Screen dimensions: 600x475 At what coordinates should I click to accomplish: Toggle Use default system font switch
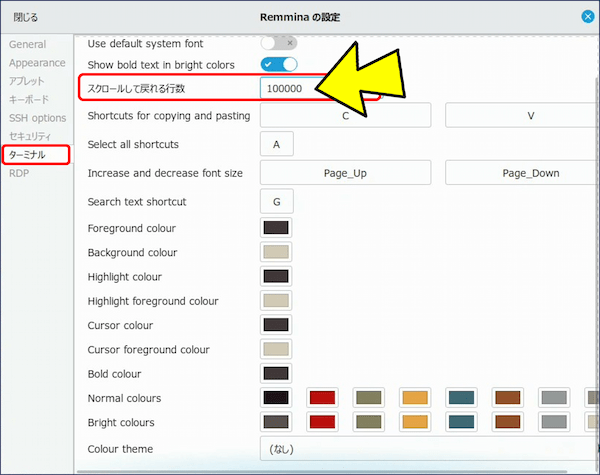(278, 43)
